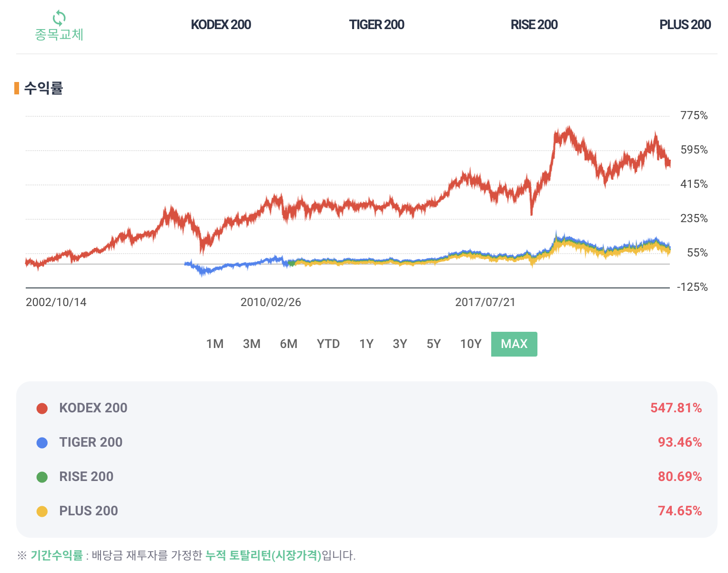This screenshot has width=728, height=573.
Task: Click the 415% y-axis label
Action: [694, 184]
